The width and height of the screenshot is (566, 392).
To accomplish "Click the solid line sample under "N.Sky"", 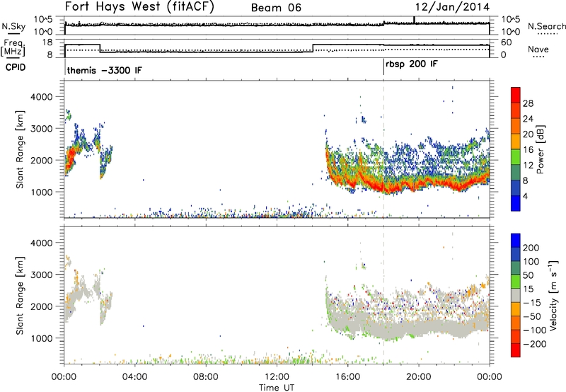I will click(x=13, y=33).
